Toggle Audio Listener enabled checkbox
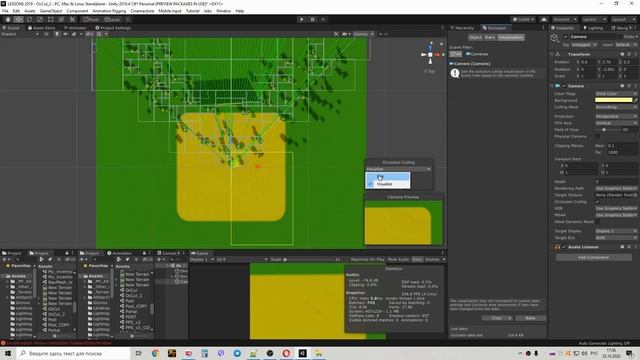 pos(564,247)
